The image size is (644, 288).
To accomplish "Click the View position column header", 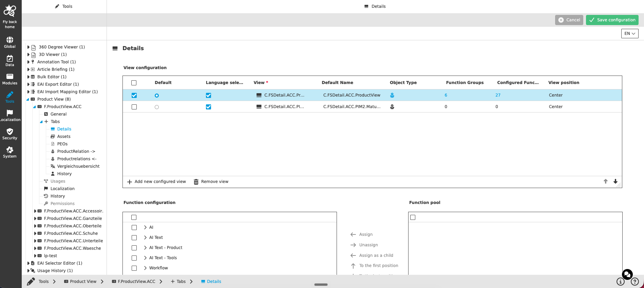I will tap(564, 83).
